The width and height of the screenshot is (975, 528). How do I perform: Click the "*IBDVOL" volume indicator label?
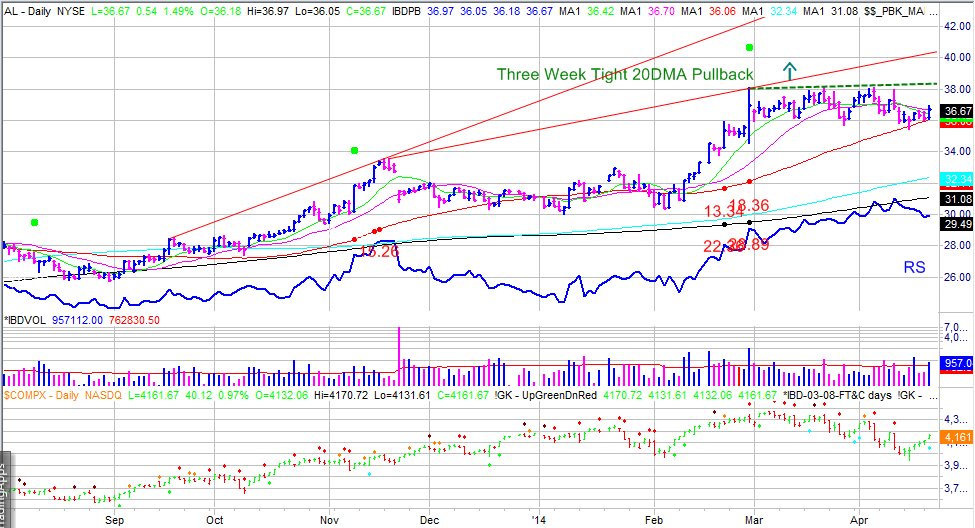25,320
